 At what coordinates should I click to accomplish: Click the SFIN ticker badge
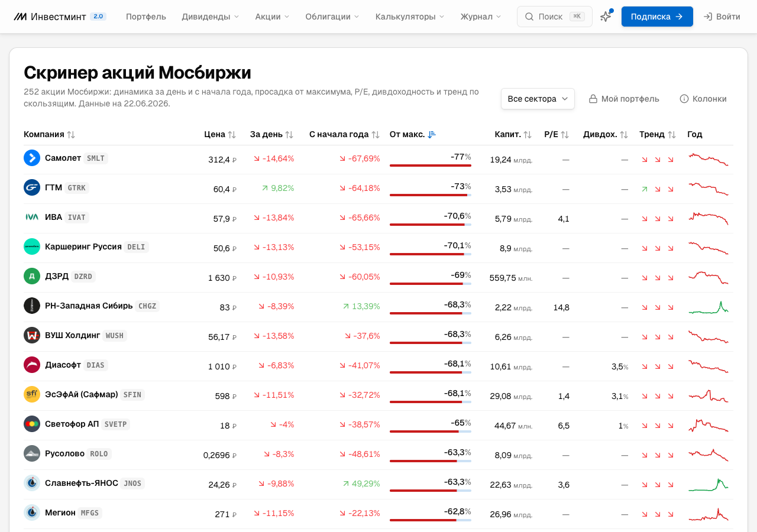pos(132,394)
